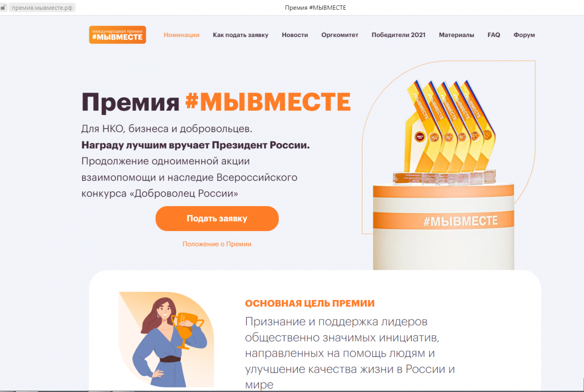Open Положение о Премии link

[x=217, y=244]
